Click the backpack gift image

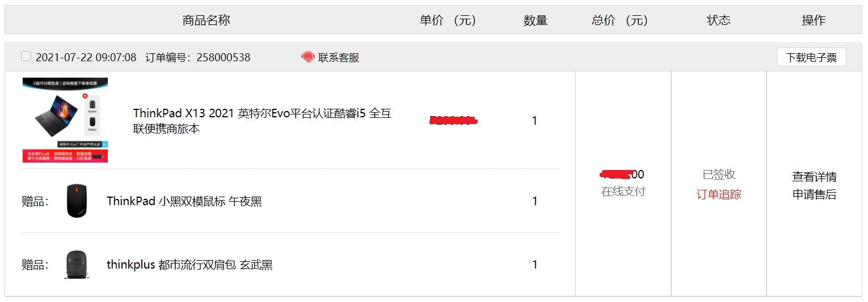(77, 265)
